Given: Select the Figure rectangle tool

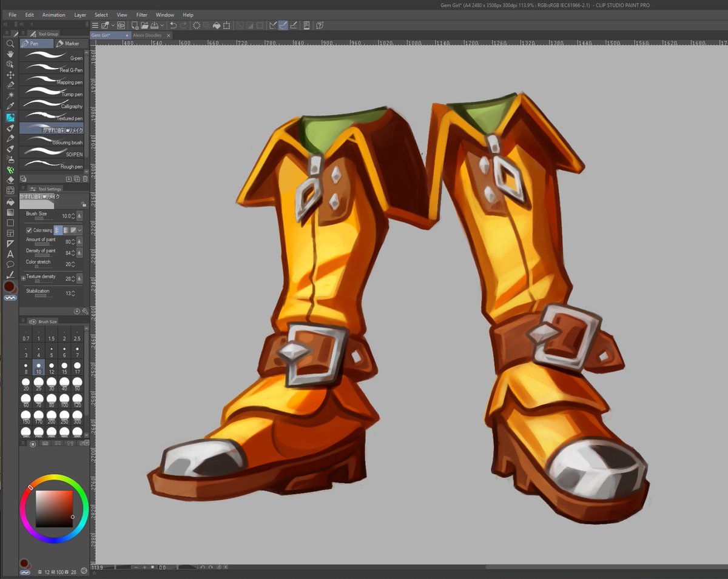Looking at the screenshot, I should point(10,223).
